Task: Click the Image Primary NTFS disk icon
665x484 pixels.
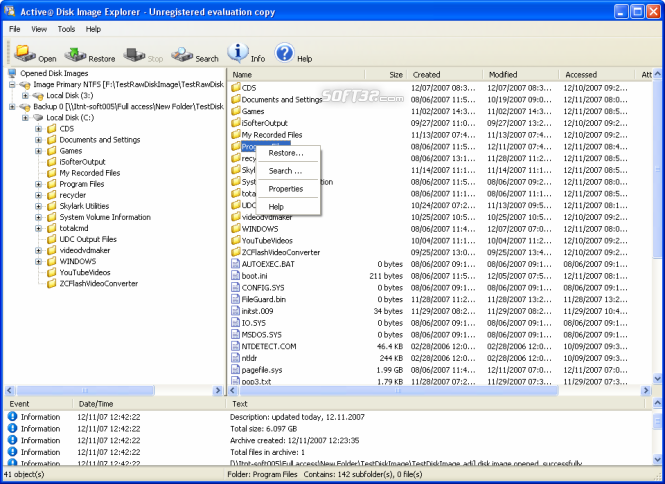Action: coord(25,85)
